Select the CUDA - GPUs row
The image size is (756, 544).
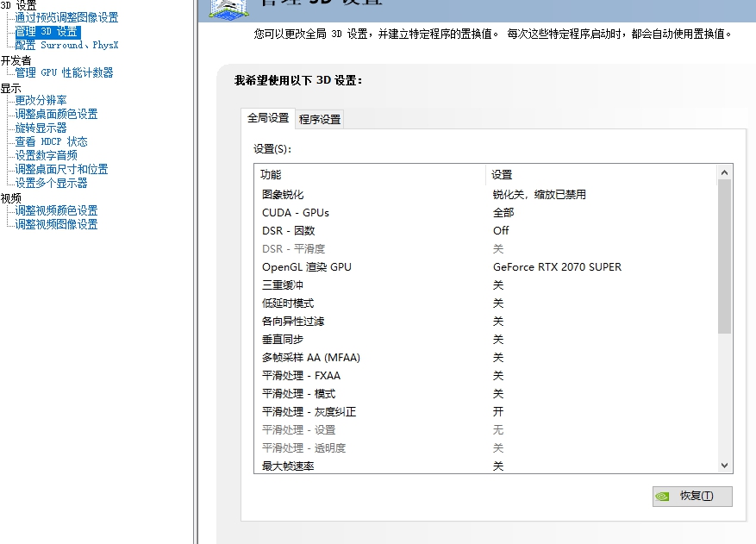click(x=486, y=213)
